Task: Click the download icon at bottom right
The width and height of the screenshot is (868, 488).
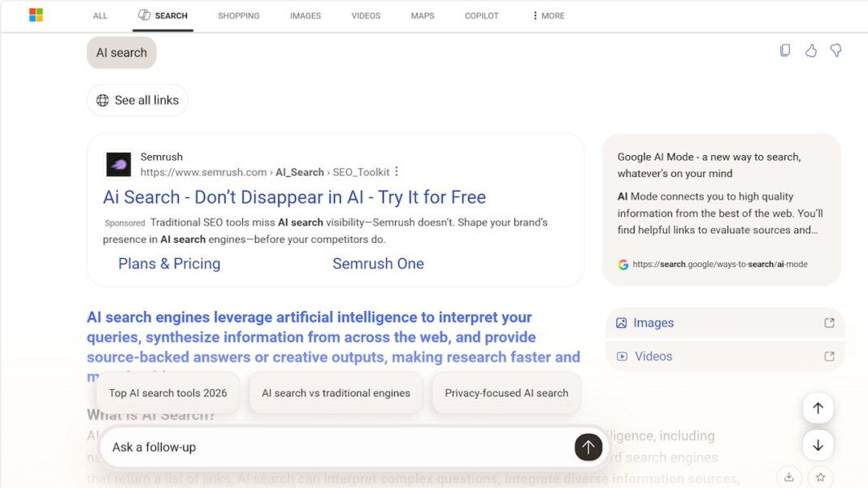Action: (x=789, y=477)
